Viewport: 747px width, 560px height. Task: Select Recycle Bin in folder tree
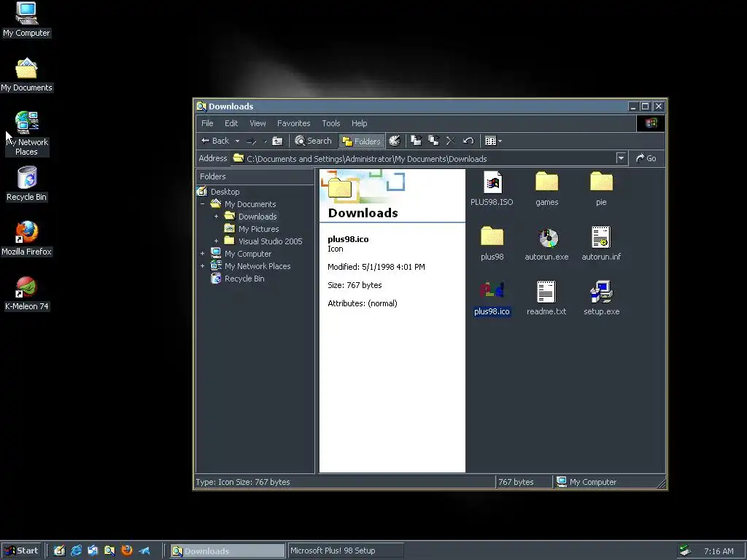coord(244,279)
